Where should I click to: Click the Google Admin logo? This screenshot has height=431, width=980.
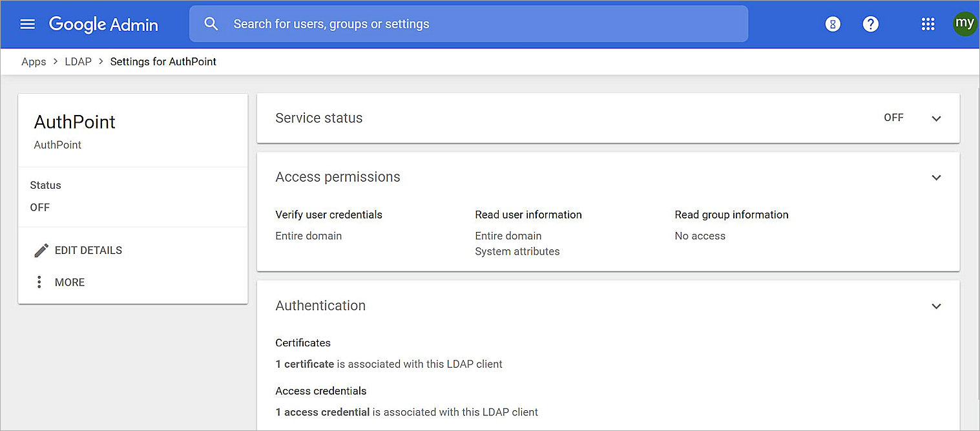pyautogui.click(x=103, y=24)
